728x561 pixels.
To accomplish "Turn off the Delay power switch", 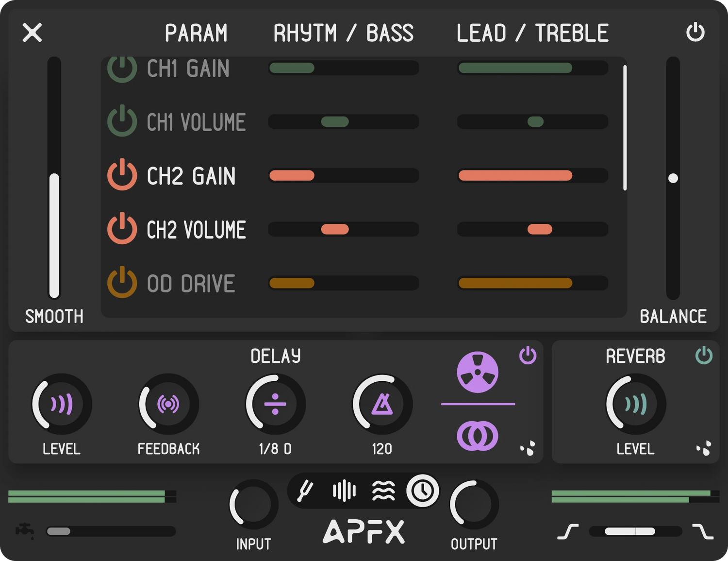I will 528,356.
